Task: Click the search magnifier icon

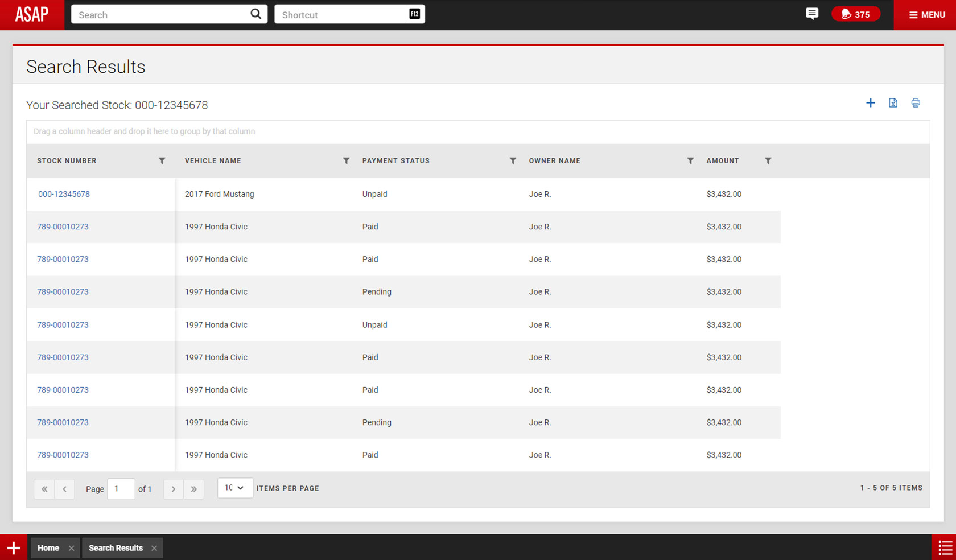Action: 256,14
